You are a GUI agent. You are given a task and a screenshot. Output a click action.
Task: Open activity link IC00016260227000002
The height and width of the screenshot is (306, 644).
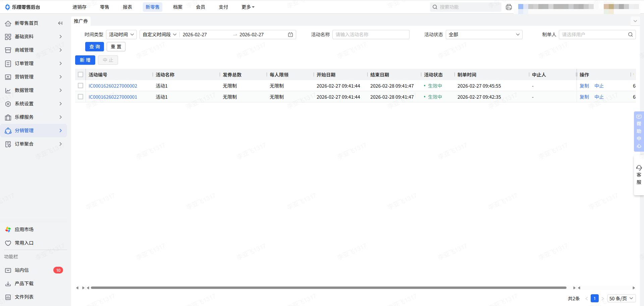click(113, 86)
